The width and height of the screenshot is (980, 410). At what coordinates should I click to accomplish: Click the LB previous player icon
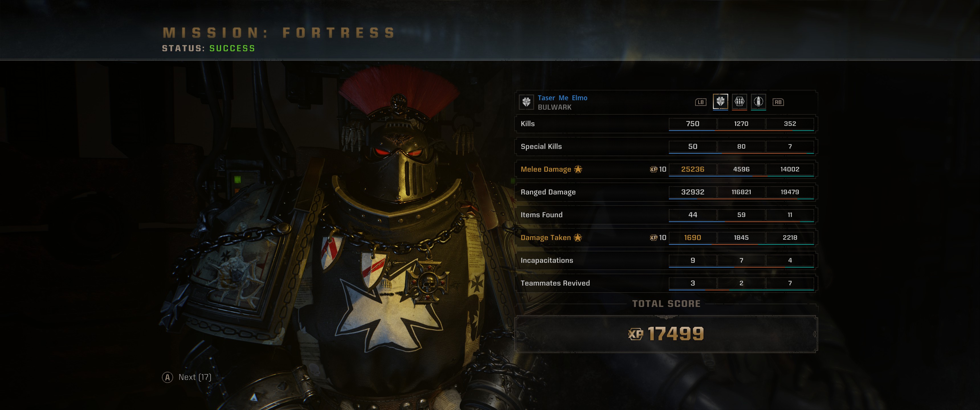[701, 102]
